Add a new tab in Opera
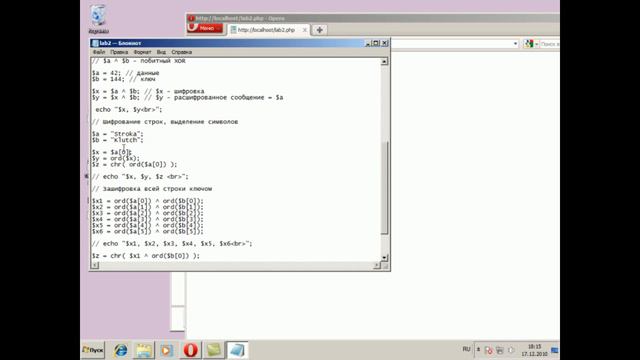The width and height of the screenshot is (640, 360). (319, 30)
